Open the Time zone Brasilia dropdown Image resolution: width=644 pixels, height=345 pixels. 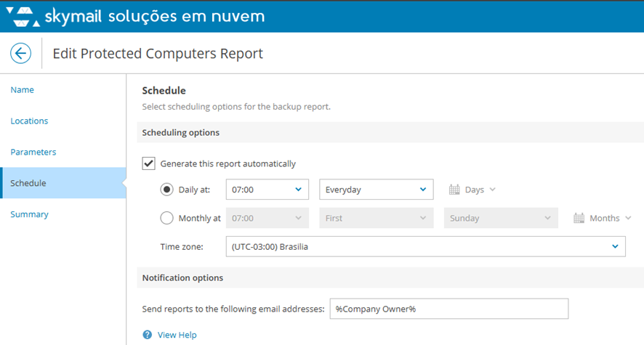tap(425, 246)
